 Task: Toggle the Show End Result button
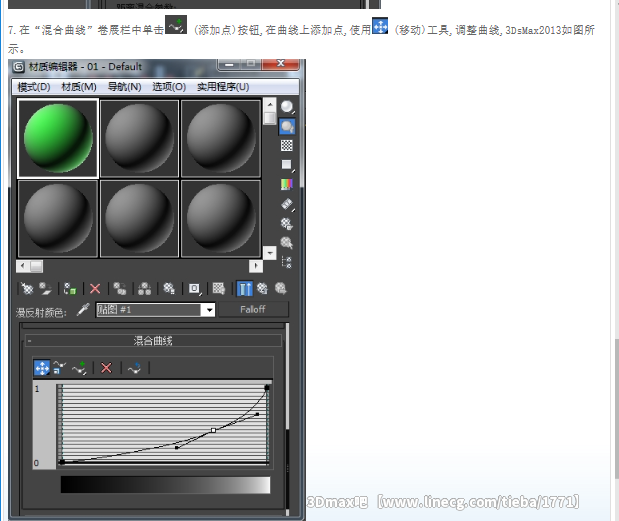[244, 289]
